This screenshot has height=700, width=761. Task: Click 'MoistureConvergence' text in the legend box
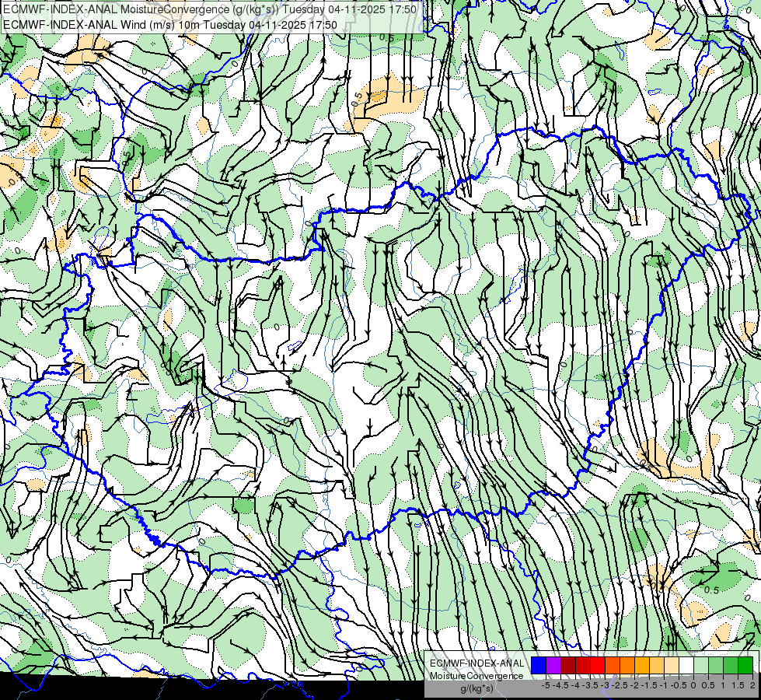(x=476, y=676)
